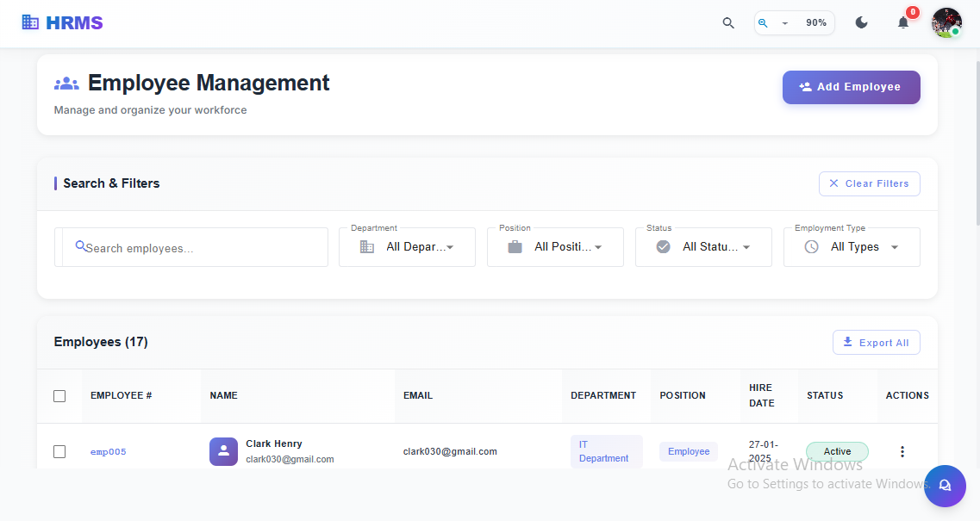Focus the Search employees input field
The width and height of the screenshot is (980, 521).
[191, 247]
